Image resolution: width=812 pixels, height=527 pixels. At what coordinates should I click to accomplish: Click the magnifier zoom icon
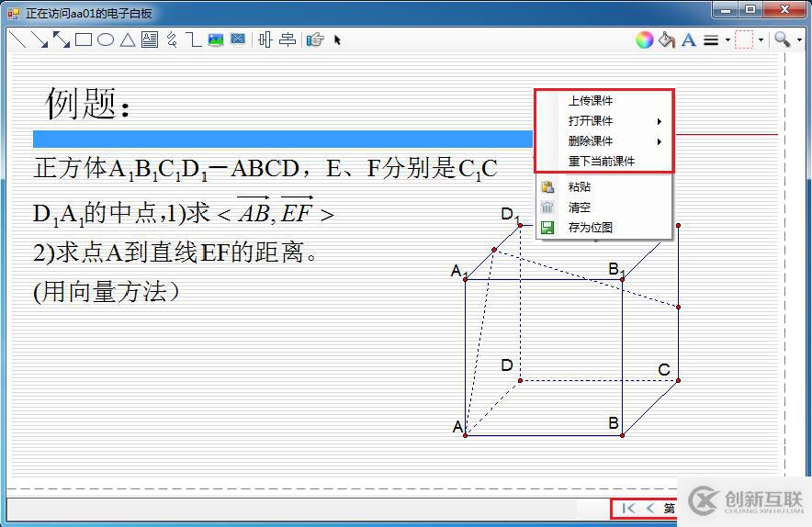click(782, 39)
